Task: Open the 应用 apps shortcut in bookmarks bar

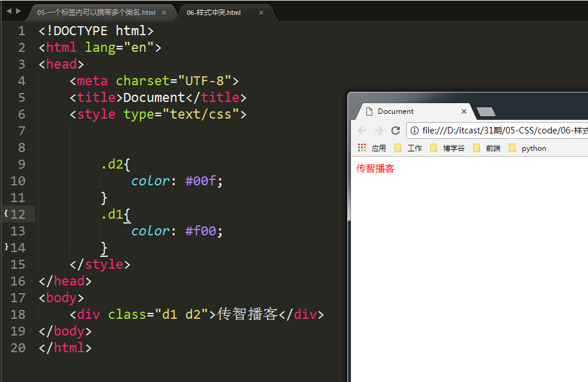Action: coord(372,148)
